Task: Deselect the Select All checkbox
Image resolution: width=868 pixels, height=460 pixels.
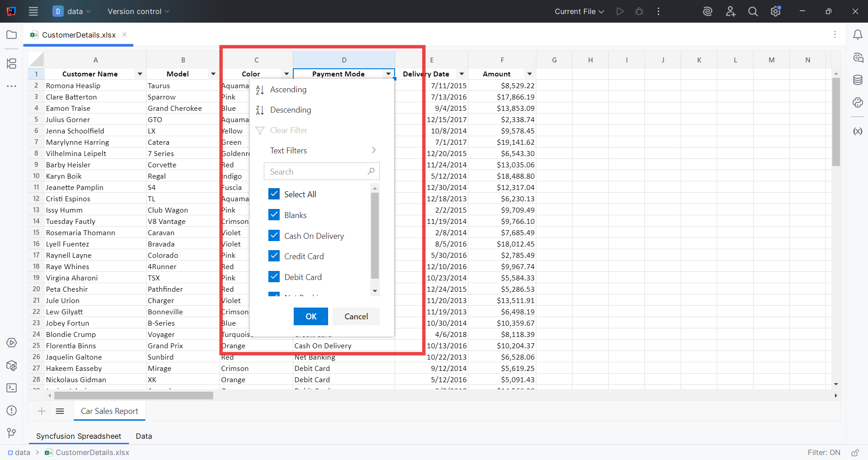Action: point(274,194)
